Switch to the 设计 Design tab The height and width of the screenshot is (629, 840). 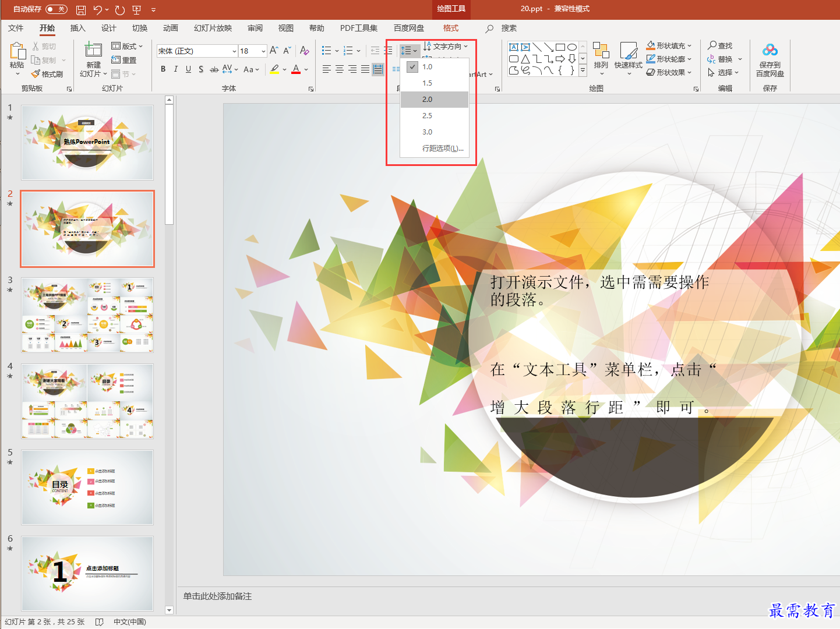[108, 28]
